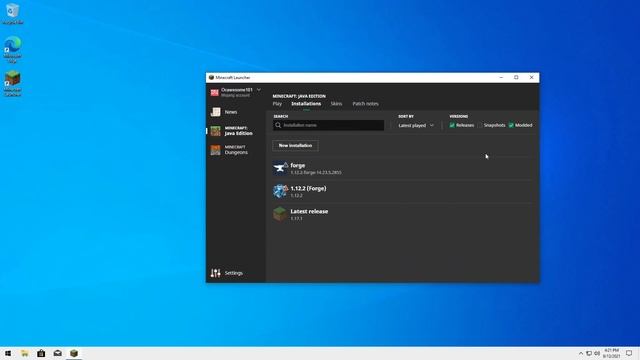Toggle the Snapshots versions checkbox
This screenshot has height=360, width=640.
point(480,125)
